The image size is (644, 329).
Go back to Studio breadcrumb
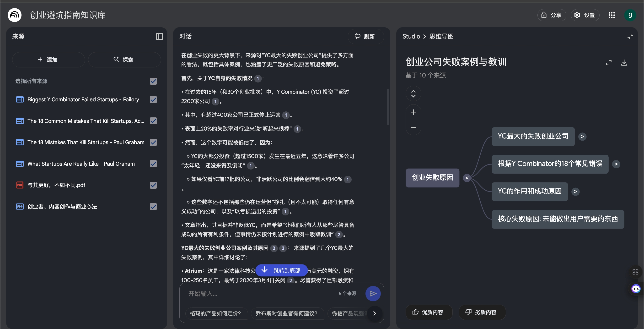click(x=411, y=37)
